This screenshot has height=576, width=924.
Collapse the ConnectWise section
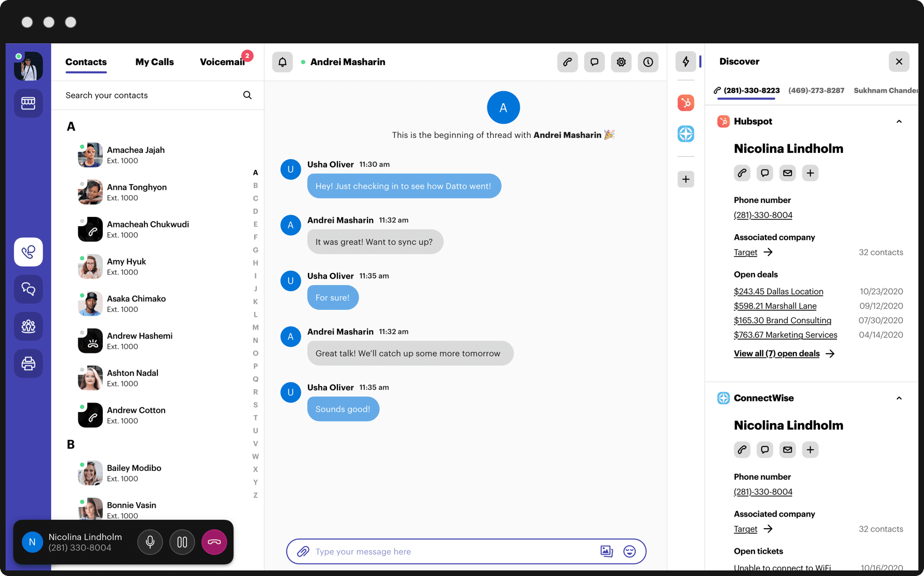[899, 398]
